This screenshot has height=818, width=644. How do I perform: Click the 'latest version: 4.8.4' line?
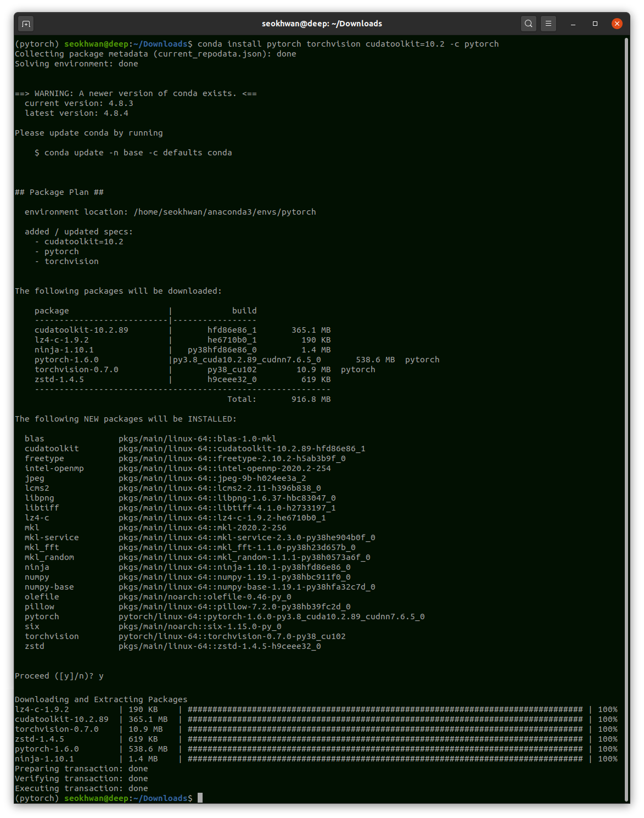[x=76, y=113]
